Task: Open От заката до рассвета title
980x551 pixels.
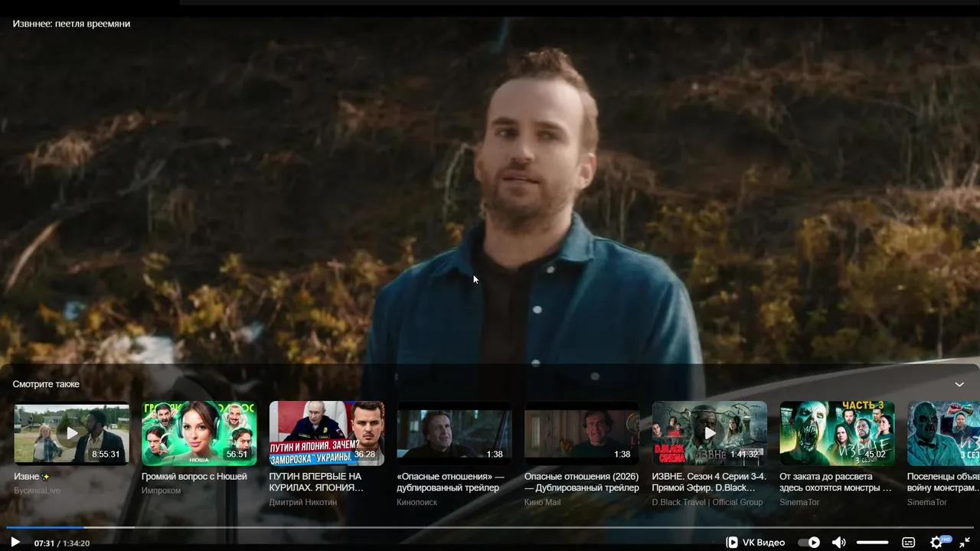Action: (836, 482)
